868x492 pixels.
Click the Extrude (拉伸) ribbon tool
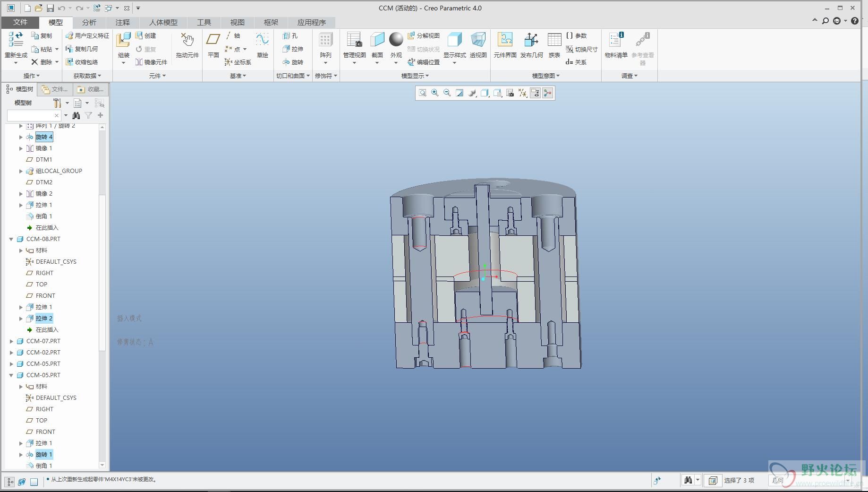pyautogui.click(x=293, y=49)
